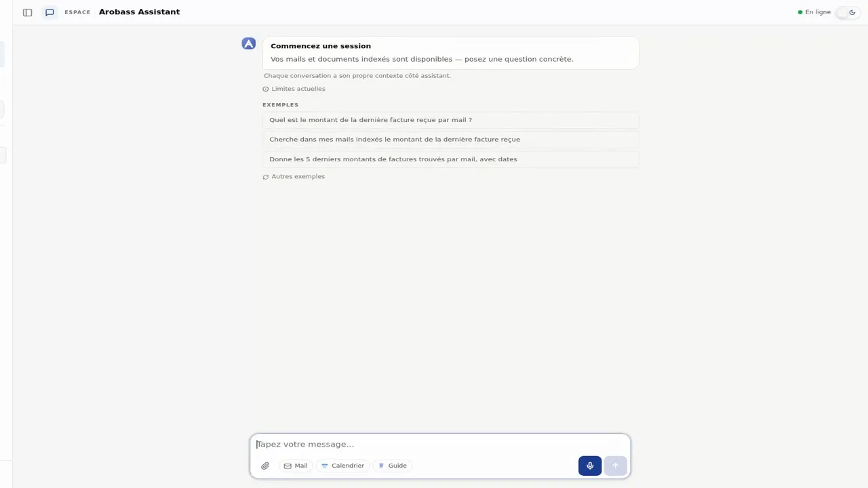Enable the Mail source chip
Image resolution: width=868 pixels, height=488 pixels.
coord(296,466)
